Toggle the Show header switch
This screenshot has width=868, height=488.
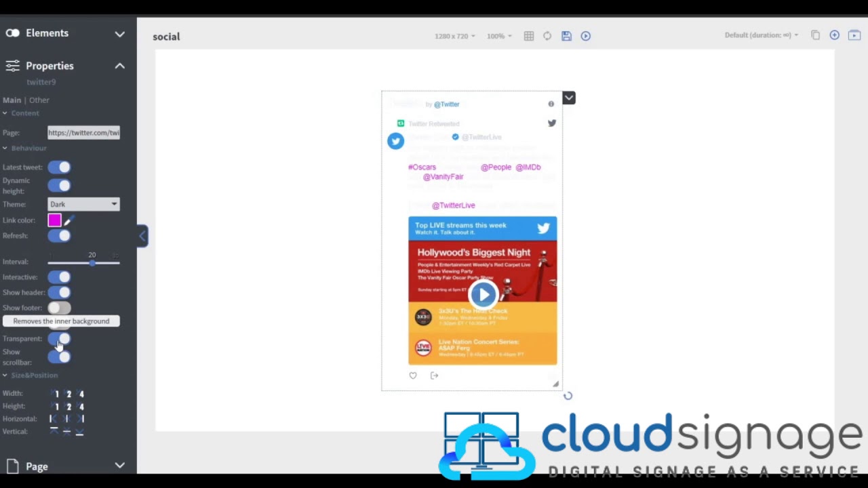[59, 293]
